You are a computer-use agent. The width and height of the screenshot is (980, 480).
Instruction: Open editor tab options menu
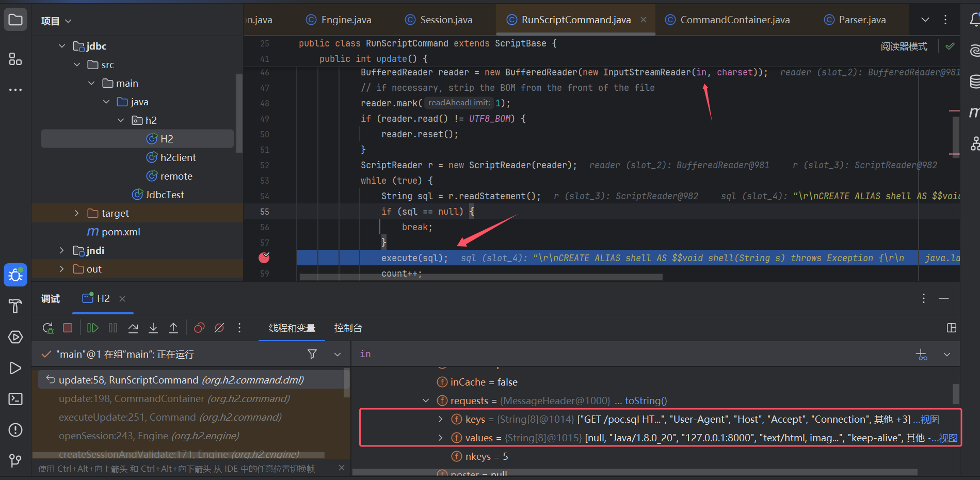pos(945,20)
